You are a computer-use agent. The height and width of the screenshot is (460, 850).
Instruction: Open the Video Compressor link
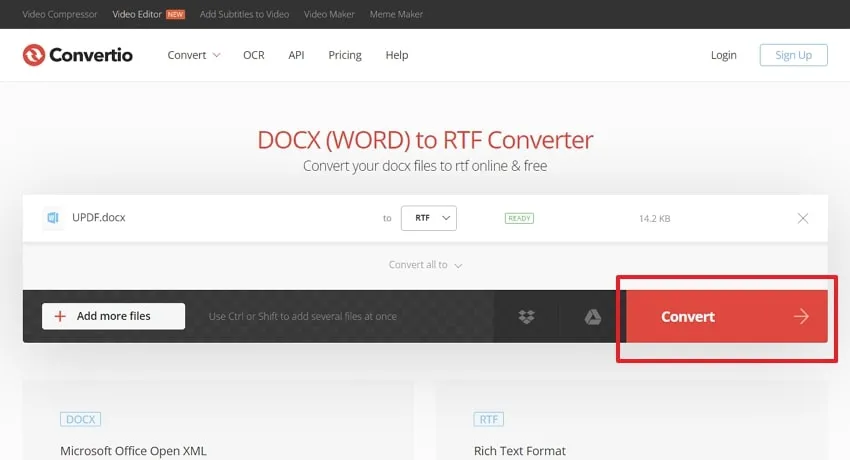pos(60,14)
